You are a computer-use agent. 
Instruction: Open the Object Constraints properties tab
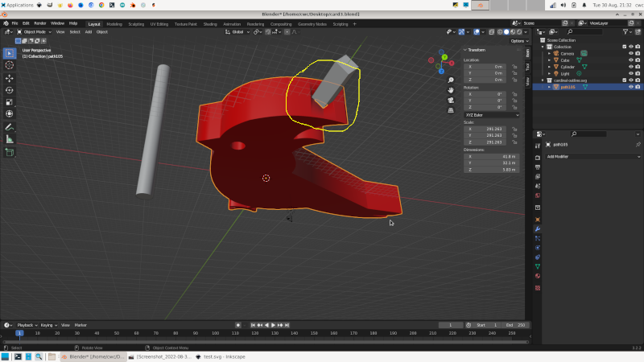pos(538,257)
